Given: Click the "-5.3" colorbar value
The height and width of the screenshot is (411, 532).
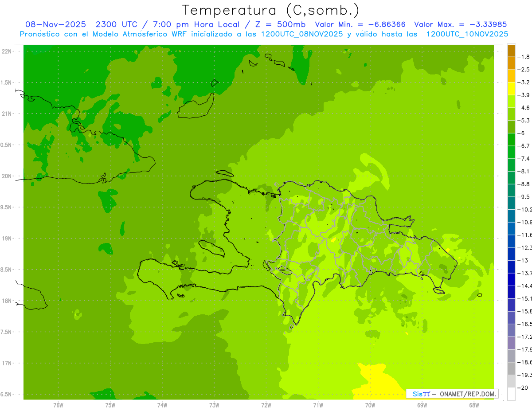Looking at the screenshot, I should [x=524, y=121].
